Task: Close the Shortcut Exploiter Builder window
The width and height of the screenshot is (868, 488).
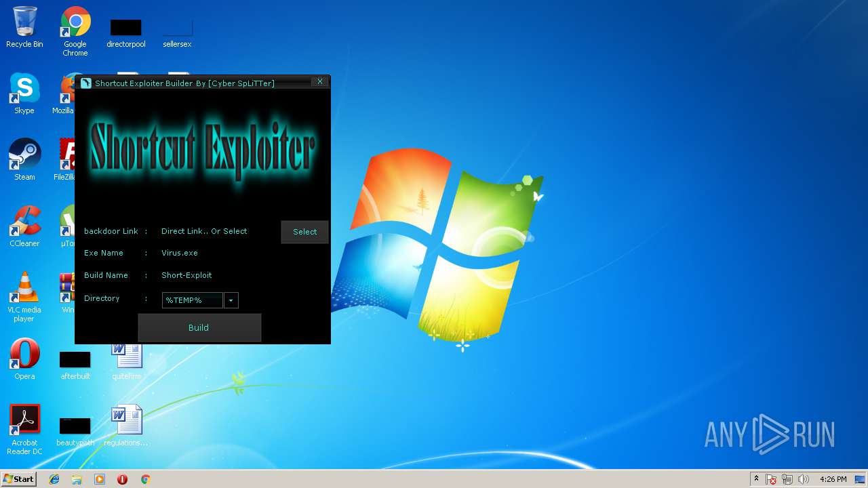Action: tap(320, 82)
